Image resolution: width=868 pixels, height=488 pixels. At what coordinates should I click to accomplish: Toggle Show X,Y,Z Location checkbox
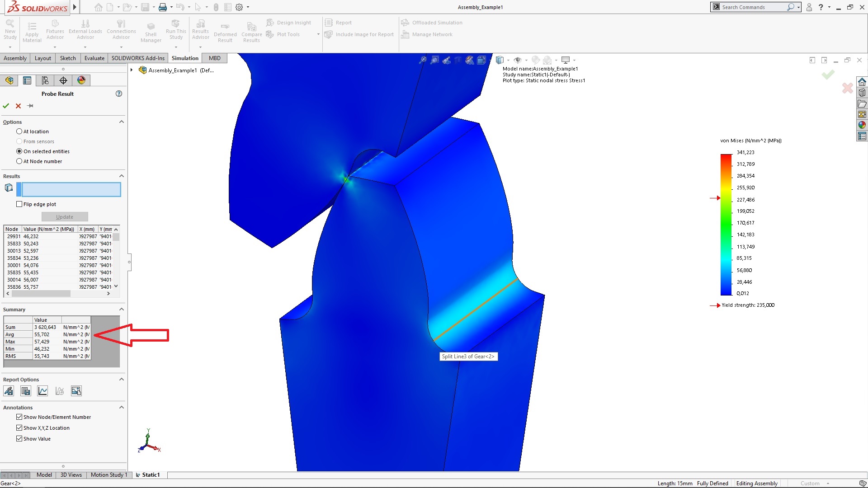coord(19,428)
